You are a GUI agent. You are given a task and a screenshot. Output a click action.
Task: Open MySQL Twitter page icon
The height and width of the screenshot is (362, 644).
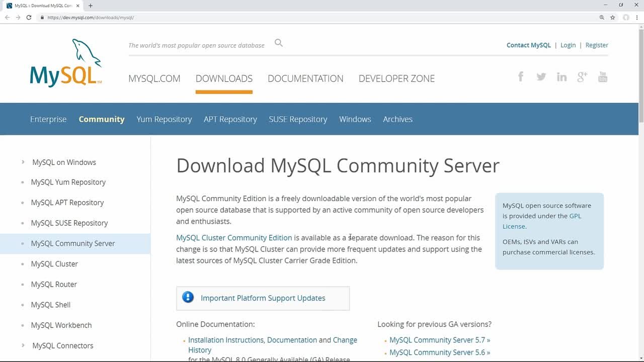[x=541, y=77]
